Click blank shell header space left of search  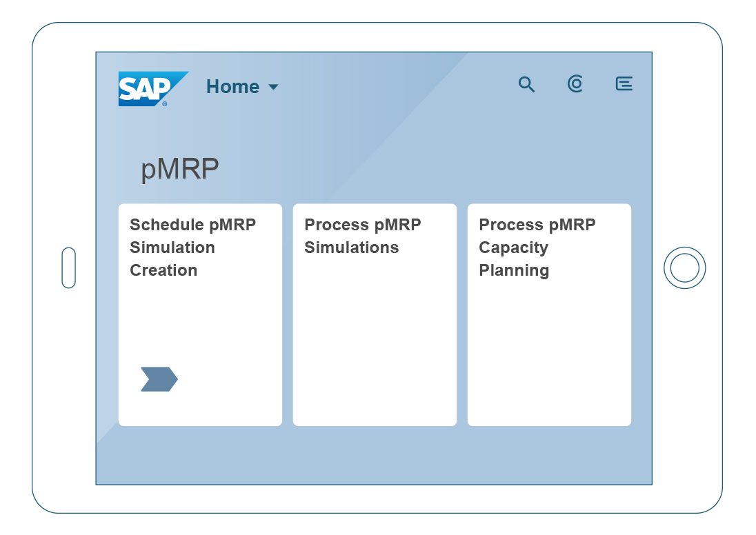click(395, 85)
